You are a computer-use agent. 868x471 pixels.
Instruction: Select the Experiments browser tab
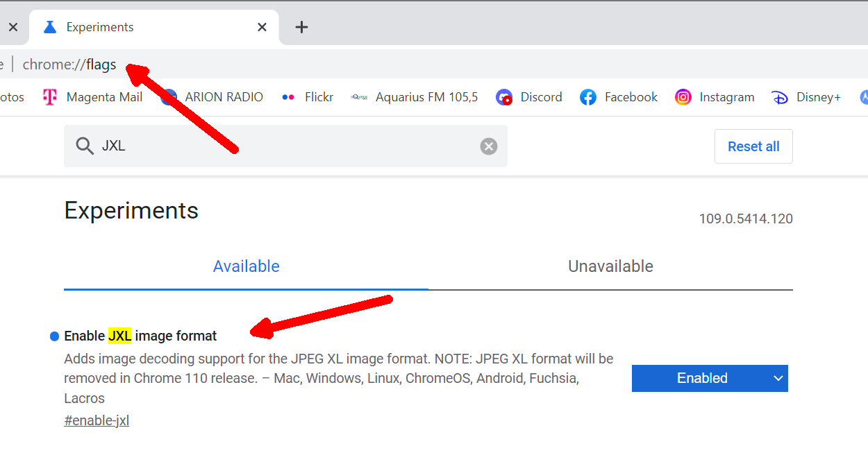point(139,27)
